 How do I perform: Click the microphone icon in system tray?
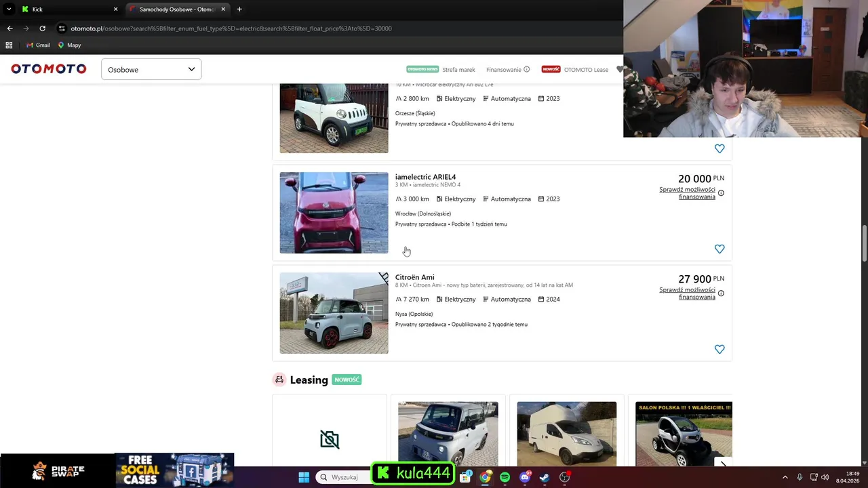(x=800, y=477)
